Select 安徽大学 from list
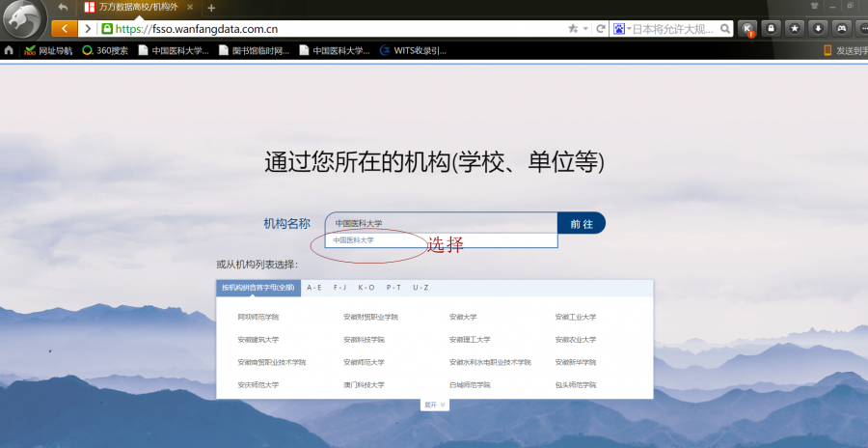Screen dimensions: 868x448 tap(463, 317)
